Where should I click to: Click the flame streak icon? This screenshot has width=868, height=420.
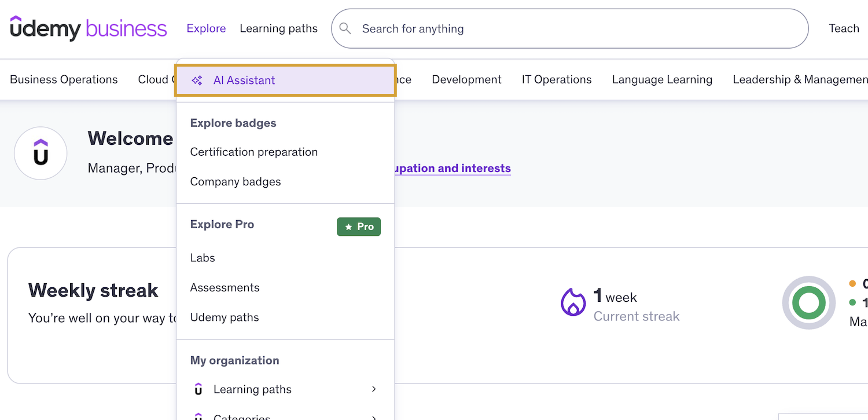573,302
